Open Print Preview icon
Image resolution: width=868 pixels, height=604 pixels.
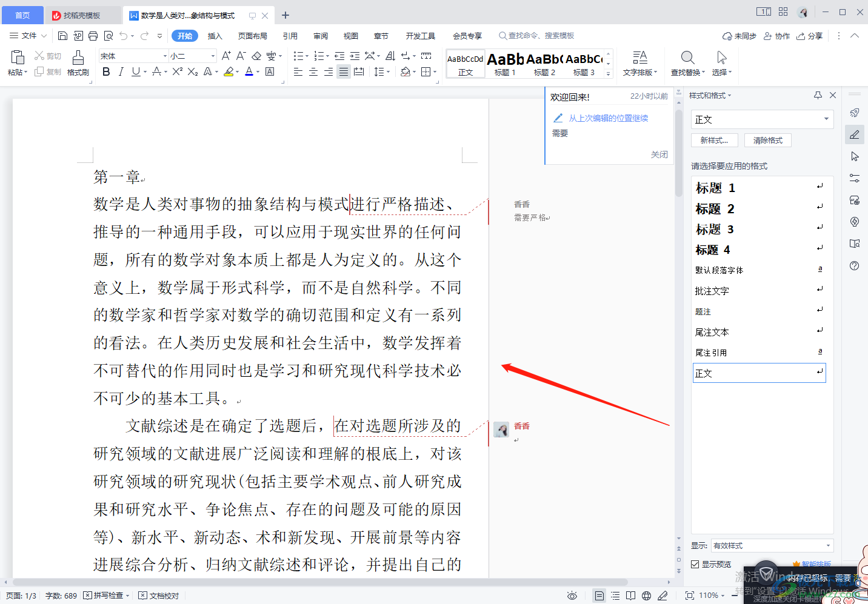pyautogui.click(x=109, y=36)
